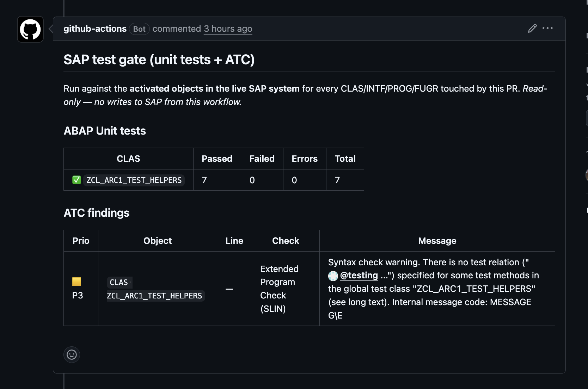This screenshot has height=389, width=588.
Task: Click the green check mark icon beside ZCL_ARC1_TEST_HELPERS
Action: point(76,180)
